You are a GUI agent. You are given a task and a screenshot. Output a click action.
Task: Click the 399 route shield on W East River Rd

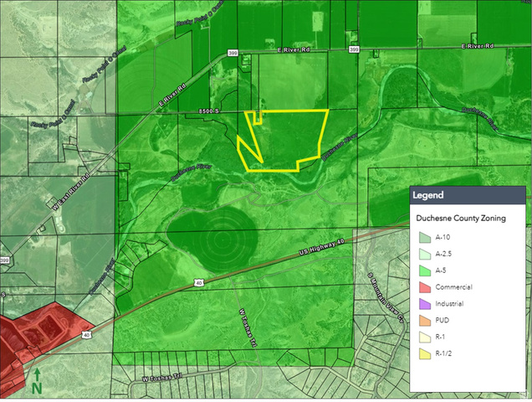pos(4,261)
